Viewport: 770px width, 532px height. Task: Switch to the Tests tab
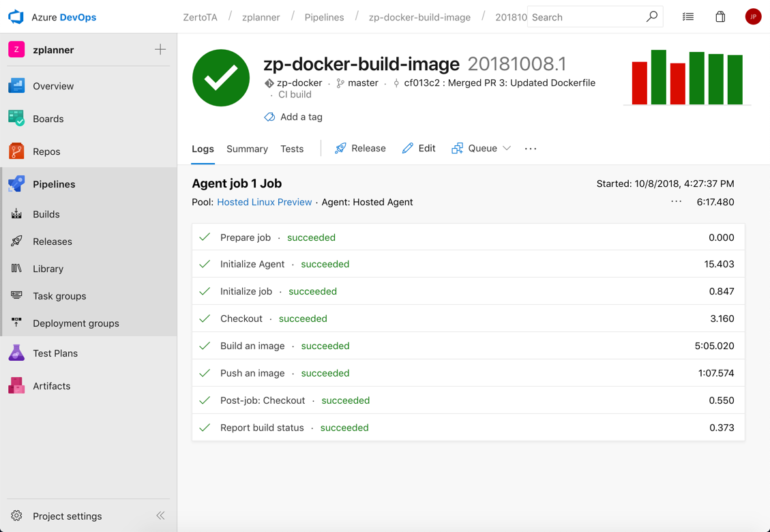pyautogui.click(x=292, y=149)
